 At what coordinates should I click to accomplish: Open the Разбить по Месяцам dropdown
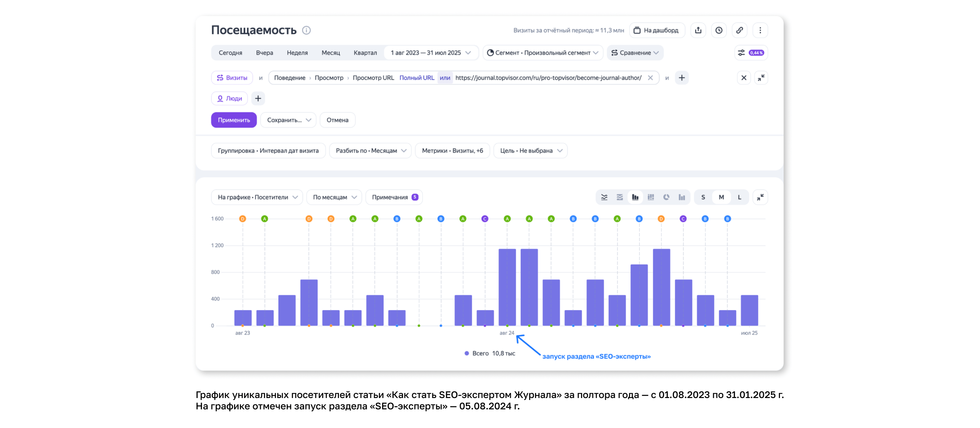coord(370,151)
